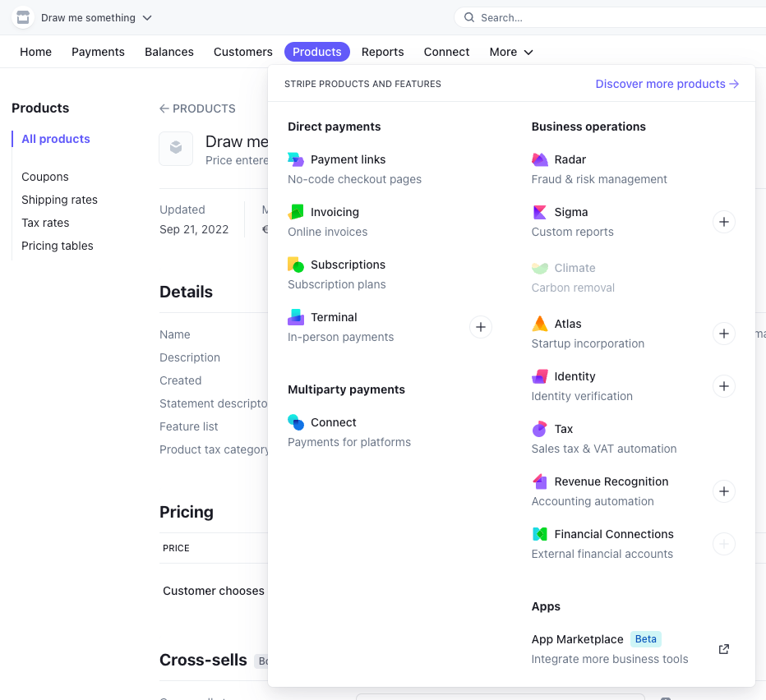Click the Sigma product icon
The image size is (766, 700).
pyautogui.click(x=539, y=212)
